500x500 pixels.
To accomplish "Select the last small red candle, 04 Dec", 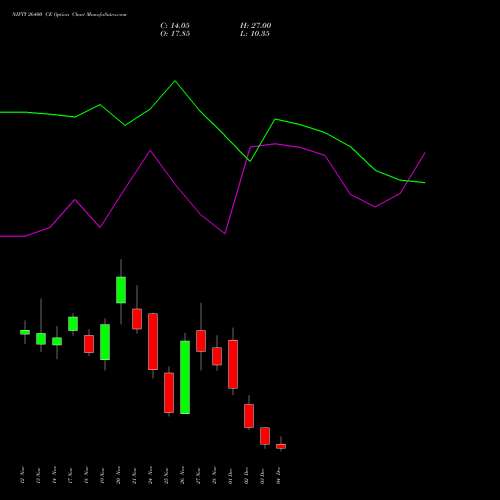I will (281, 446).
